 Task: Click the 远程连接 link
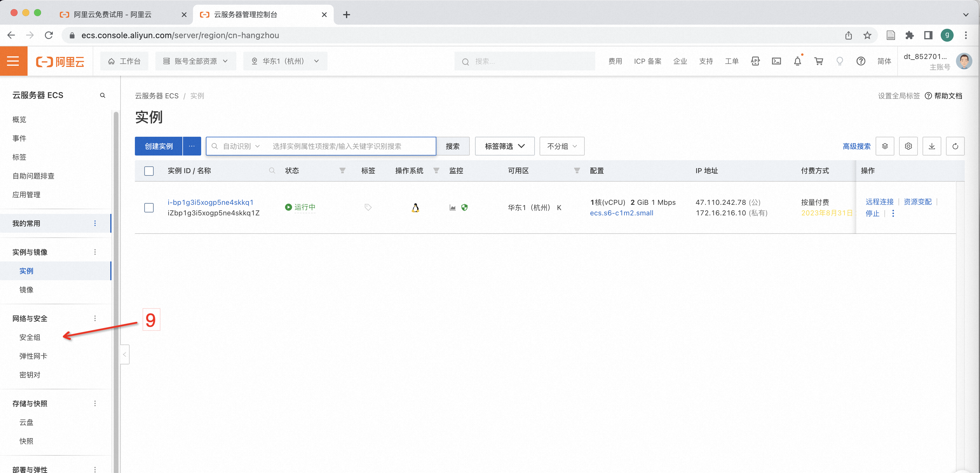point(879,202)
